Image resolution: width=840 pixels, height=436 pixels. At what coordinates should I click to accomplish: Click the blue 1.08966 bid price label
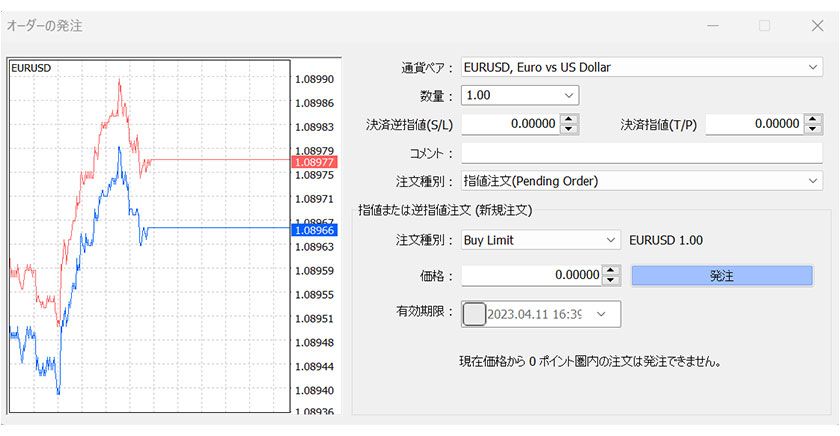(314, 230)
